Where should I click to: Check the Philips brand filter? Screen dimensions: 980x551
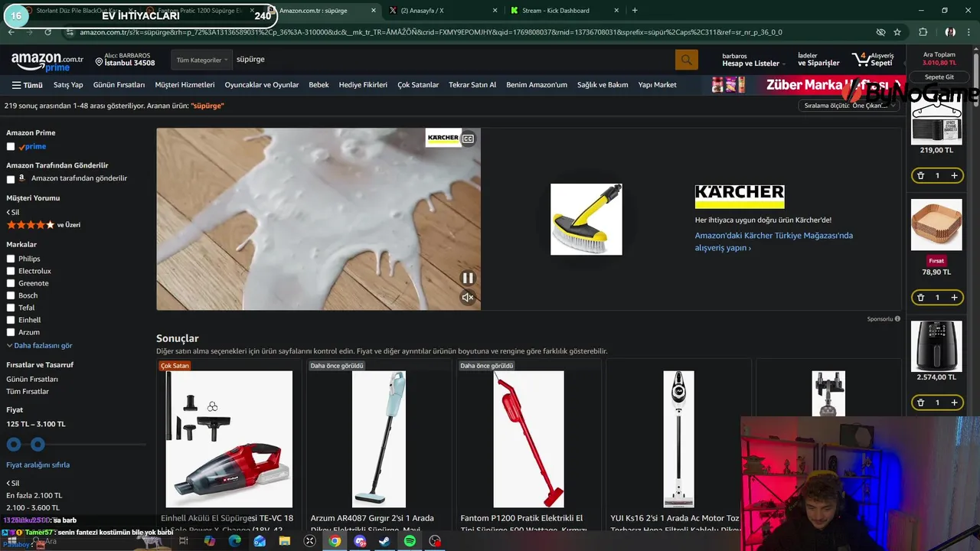pyautogui.click(x=11, y=259)
